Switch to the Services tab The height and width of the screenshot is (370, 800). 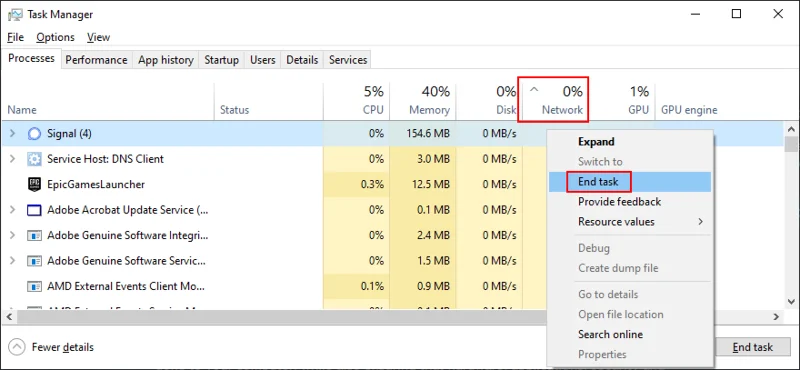pyautogui.click(x=348, y=60)
